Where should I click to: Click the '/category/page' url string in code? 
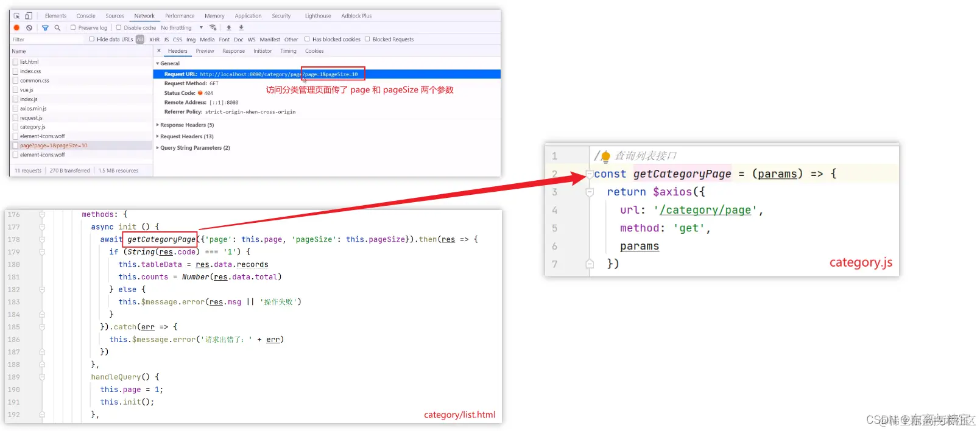pos(705,210)
